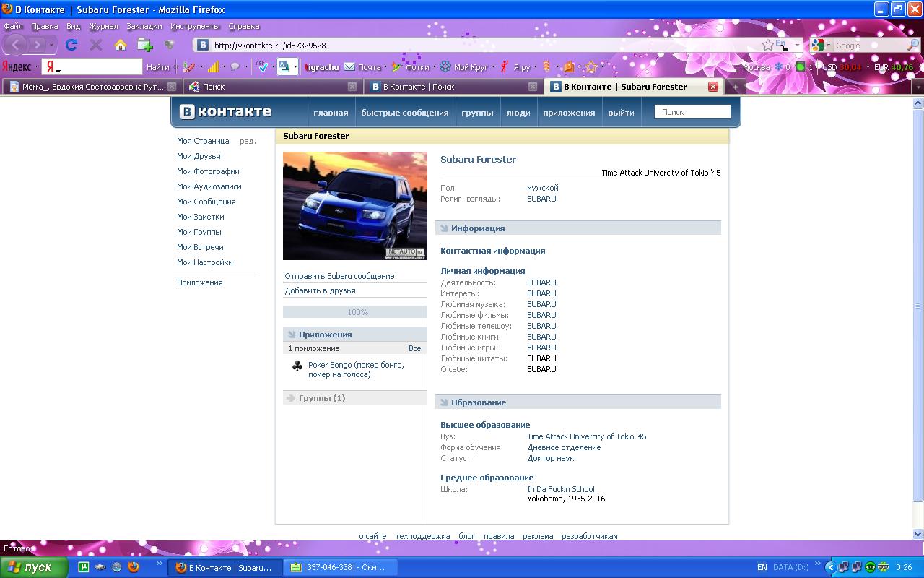The width and height of the screenshot is (924, 578).
Task: Bookmark this page with the star icon
Action: pos(767,45)
